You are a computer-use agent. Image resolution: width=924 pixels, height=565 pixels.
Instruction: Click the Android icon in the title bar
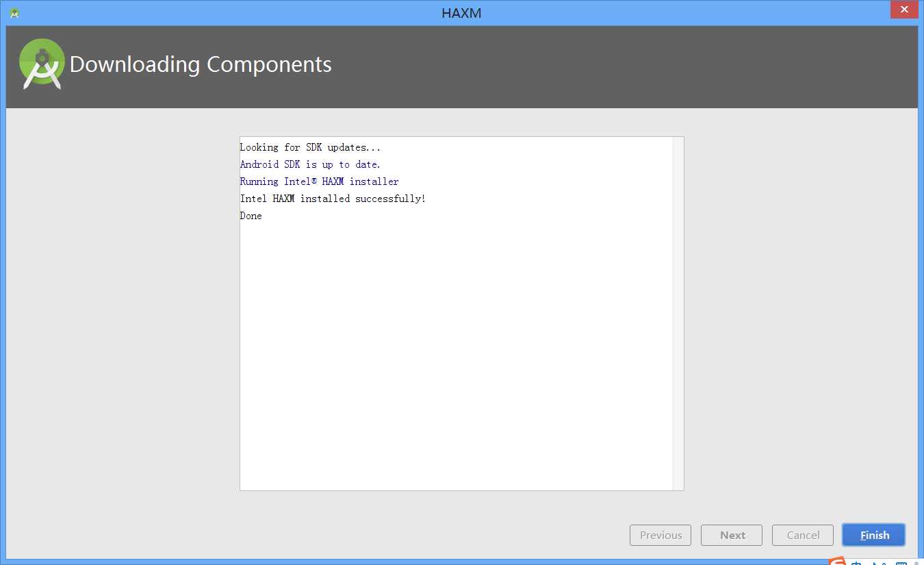(14, 13)
